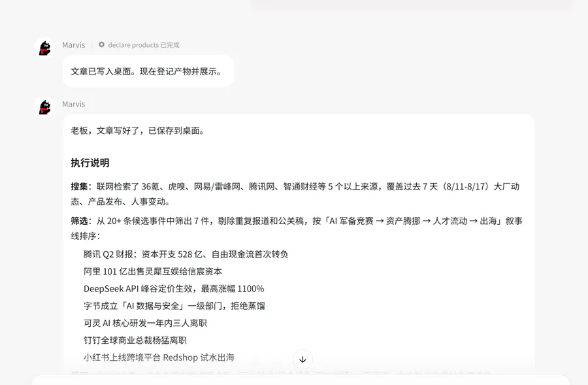Image resolution: width=588 pixels, height=385 pixels.
Task: Click the bold label '筛选'
Action: (79, 221)
